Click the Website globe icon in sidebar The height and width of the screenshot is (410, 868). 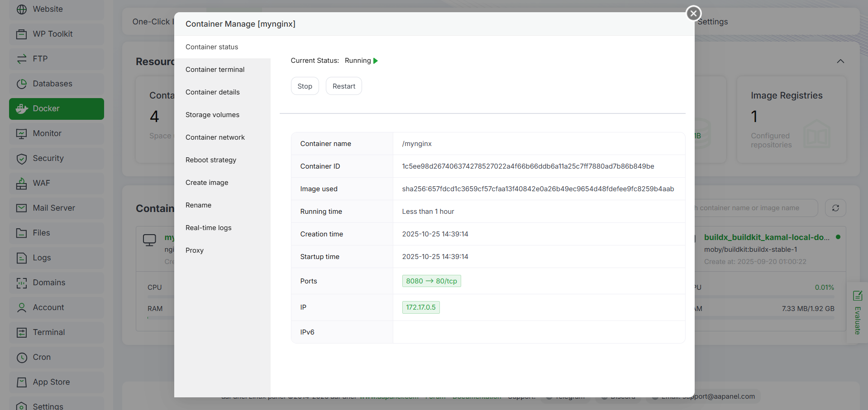tap(21, 9)
